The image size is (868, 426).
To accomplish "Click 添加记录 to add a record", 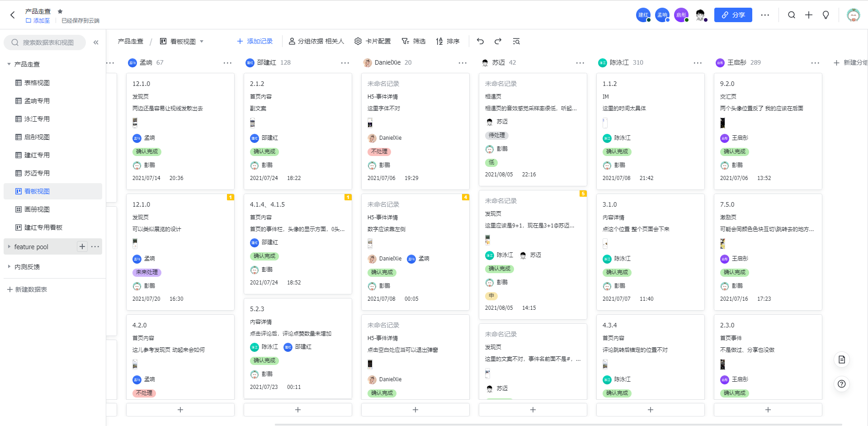I will (x=255, y=41).
